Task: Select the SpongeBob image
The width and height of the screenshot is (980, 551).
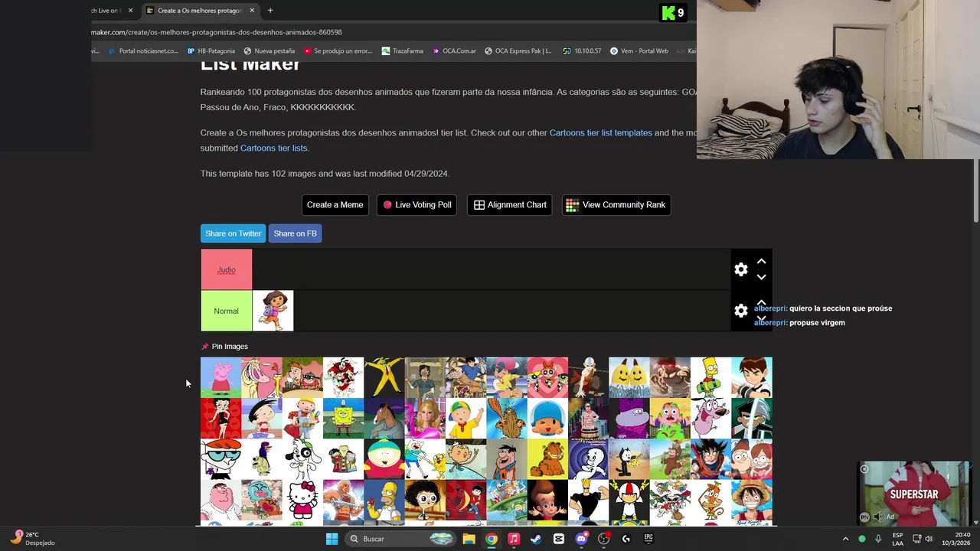Action: click(343, 418)
